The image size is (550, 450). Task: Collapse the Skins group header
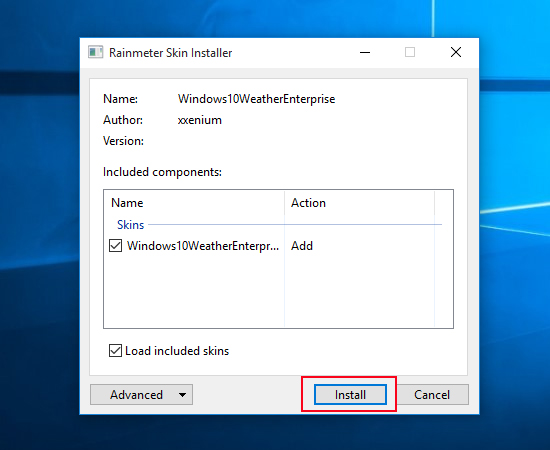click(130, 224)
